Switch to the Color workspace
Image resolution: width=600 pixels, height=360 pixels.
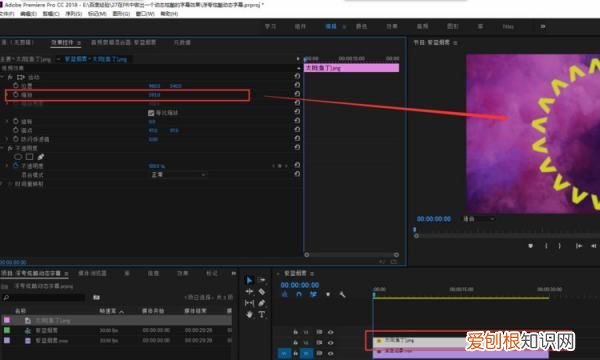(x=361, y=26)
